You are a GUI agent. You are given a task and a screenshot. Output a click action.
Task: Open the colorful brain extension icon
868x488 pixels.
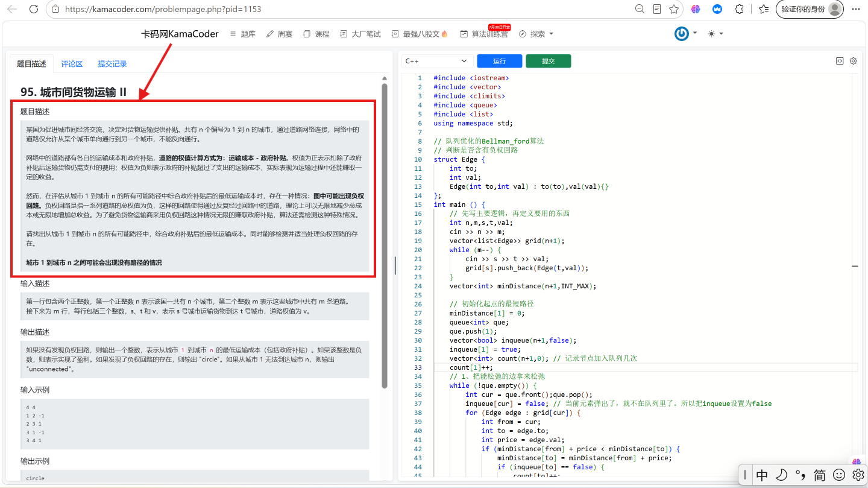tap(696, 9)
